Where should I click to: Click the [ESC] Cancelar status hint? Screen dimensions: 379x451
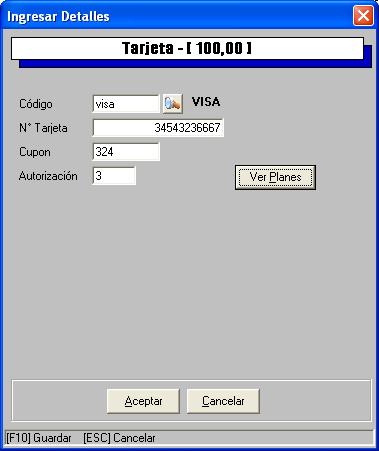pos(119,438)
